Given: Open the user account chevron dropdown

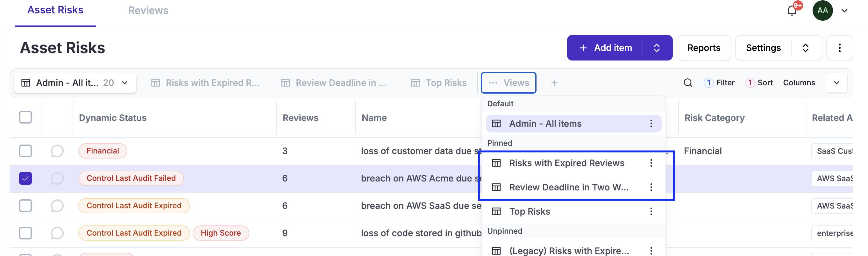Looking at the screenshot, I should [844, 11].
